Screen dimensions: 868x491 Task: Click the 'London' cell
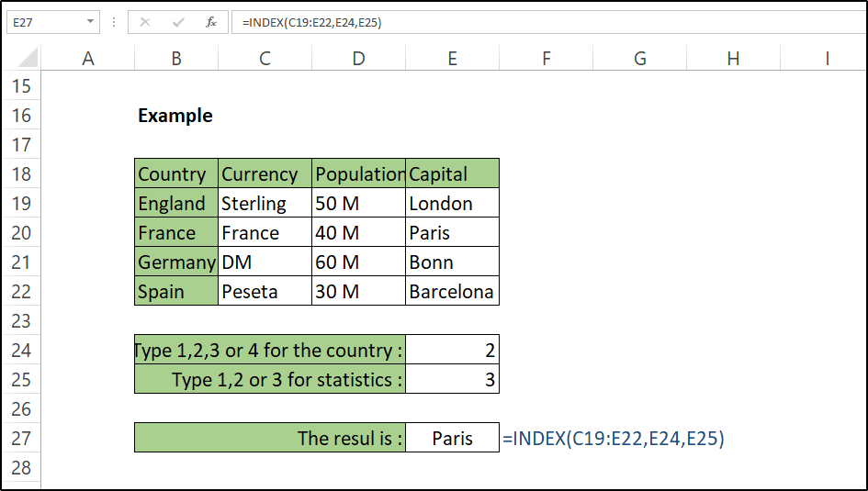(452, 203)
